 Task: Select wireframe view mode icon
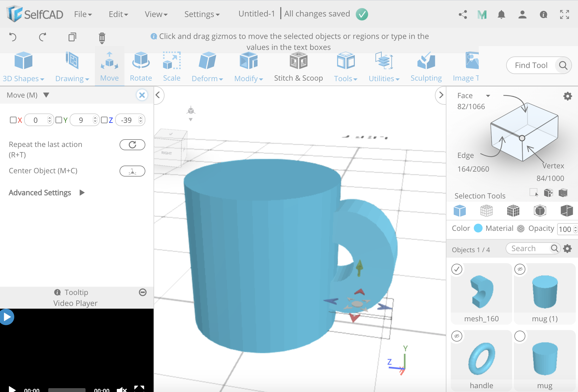[486, 211]
